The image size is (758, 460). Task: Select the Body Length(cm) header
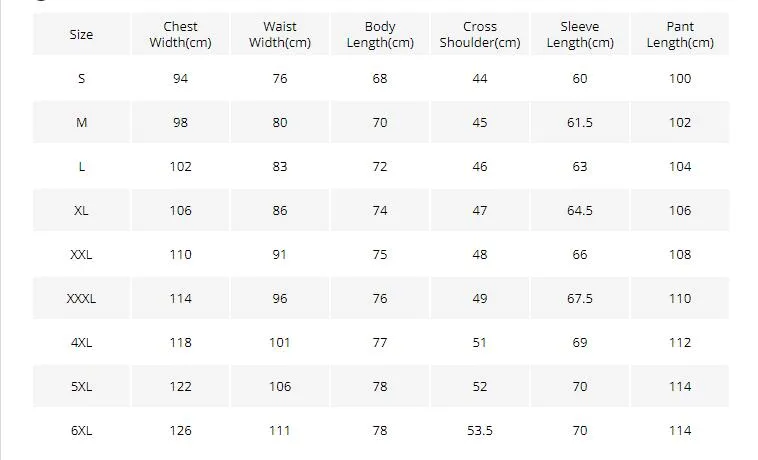380,34
